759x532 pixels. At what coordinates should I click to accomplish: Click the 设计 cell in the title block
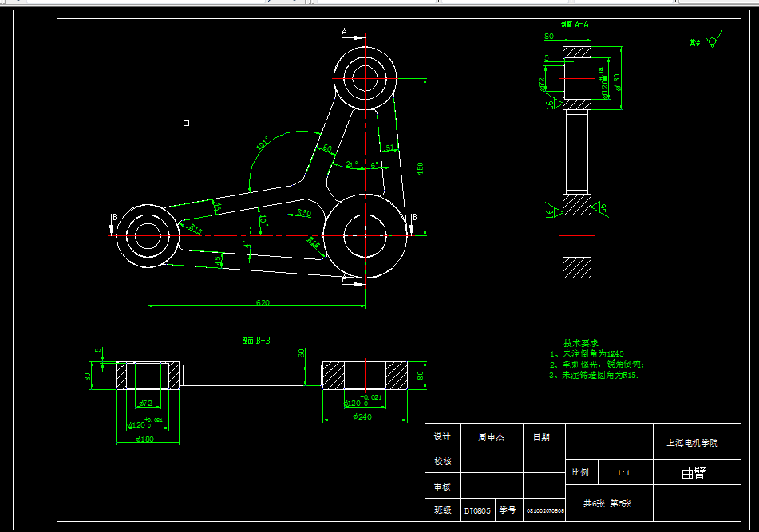442,436
